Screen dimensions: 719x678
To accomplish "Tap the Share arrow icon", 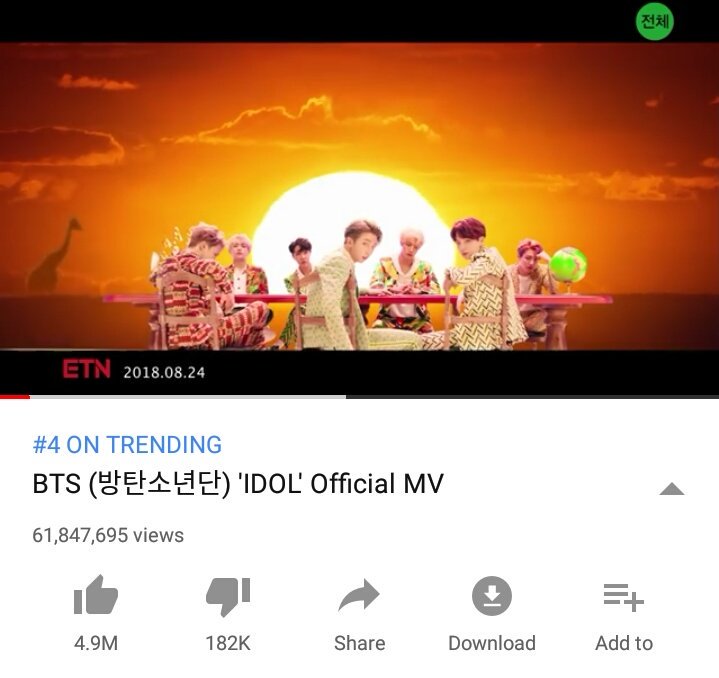I will [359, 595].
